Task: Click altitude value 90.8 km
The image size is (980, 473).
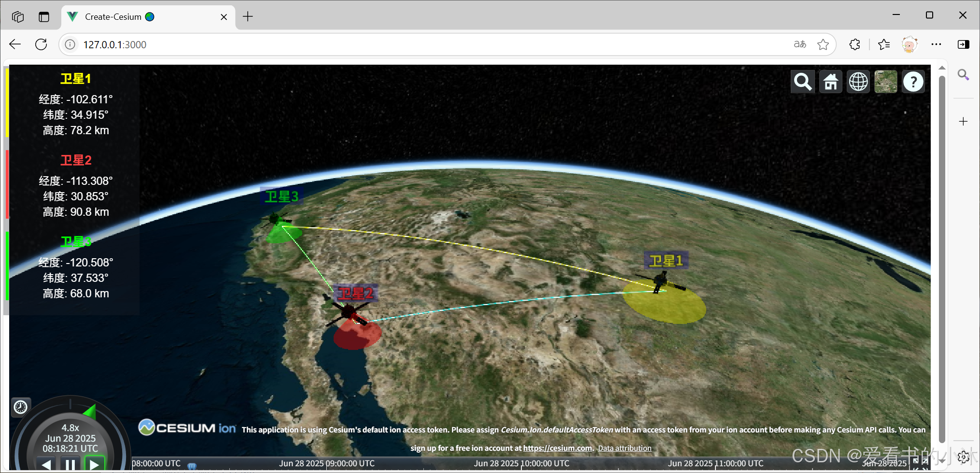Action: click(90, 212)
